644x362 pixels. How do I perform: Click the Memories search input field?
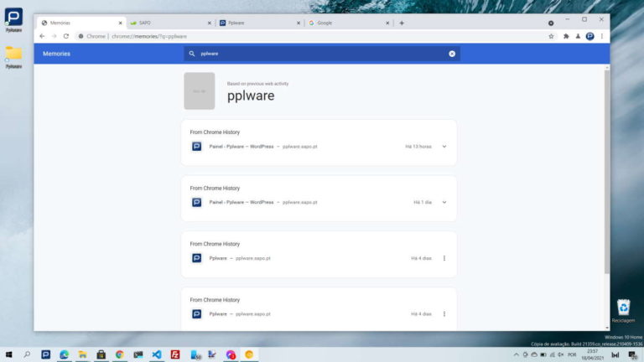pos(323,54)
